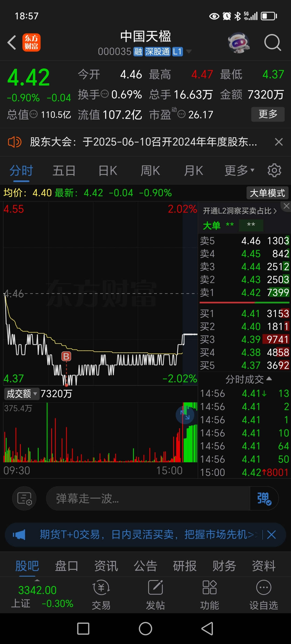Select the 分时 chart tab
This screenshot has width=291, height=644.
(x=21, y=171)
